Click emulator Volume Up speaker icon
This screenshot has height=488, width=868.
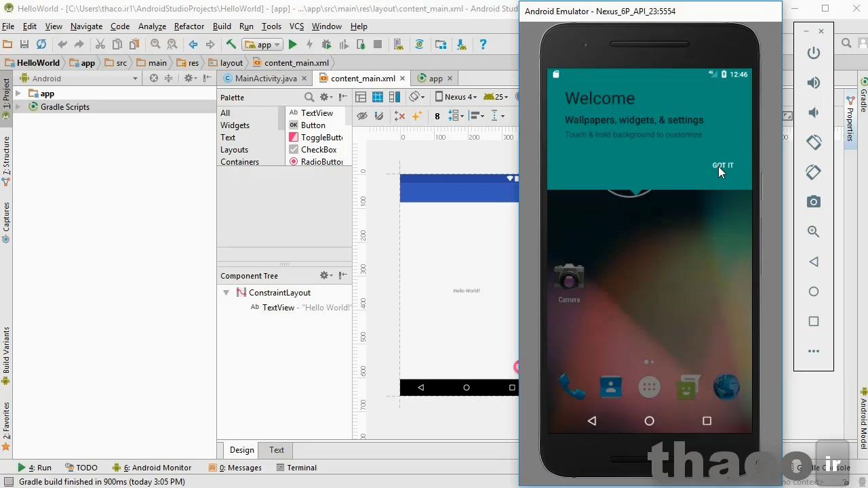click(x=814, y=83)
